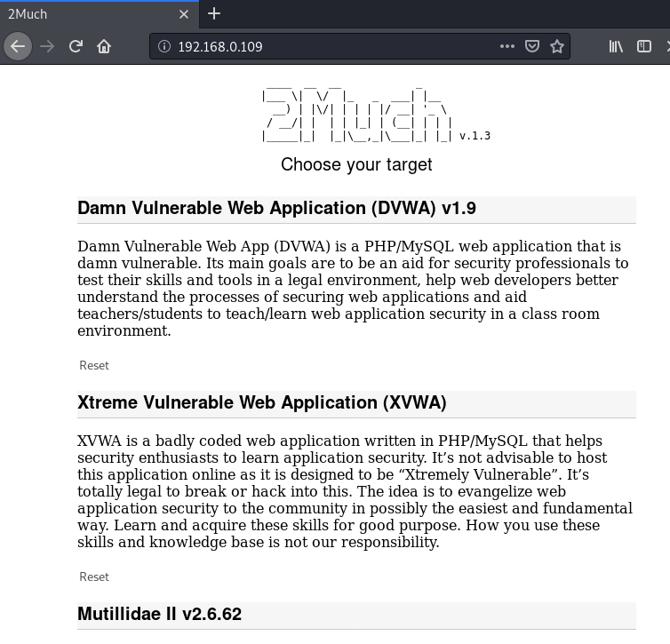Reload the current page
Viewport: 670px width, 644px height.
(76, 46)
